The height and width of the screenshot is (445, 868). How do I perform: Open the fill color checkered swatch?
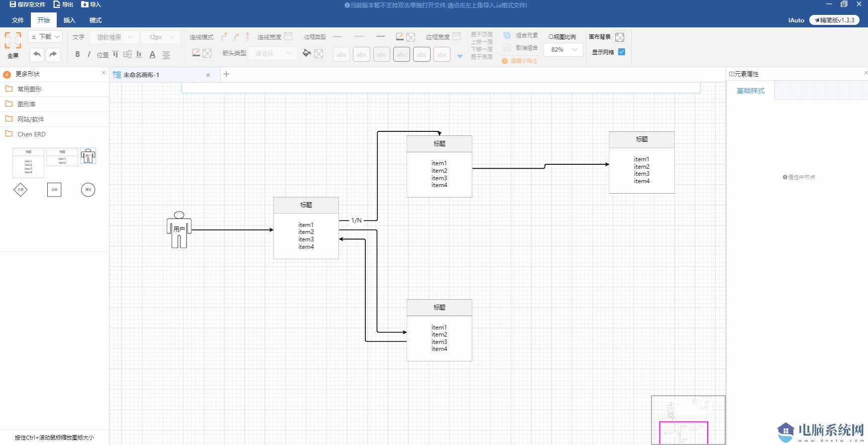(x=319, y=53)
